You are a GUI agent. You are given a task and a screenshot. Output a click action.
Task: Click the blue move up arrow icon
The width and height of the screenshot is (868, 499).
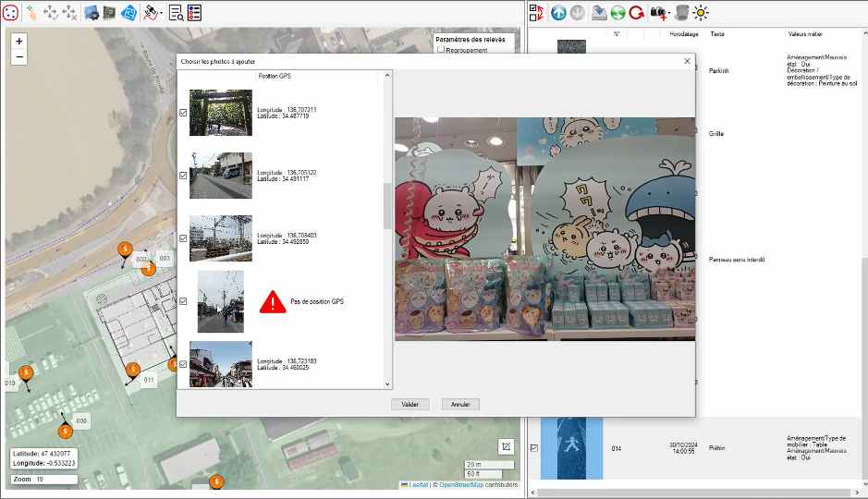click(558, 12)
